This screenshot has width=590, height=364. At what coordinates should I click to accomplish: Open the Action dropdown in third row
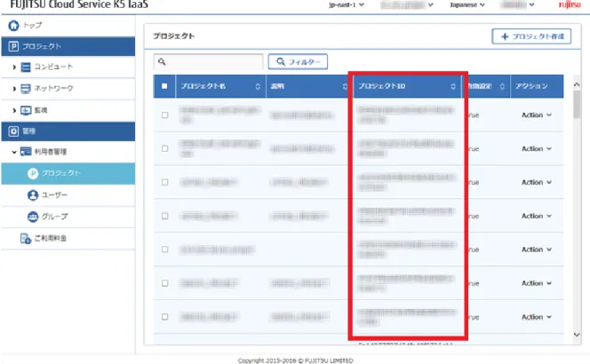(x=537, y=182)
